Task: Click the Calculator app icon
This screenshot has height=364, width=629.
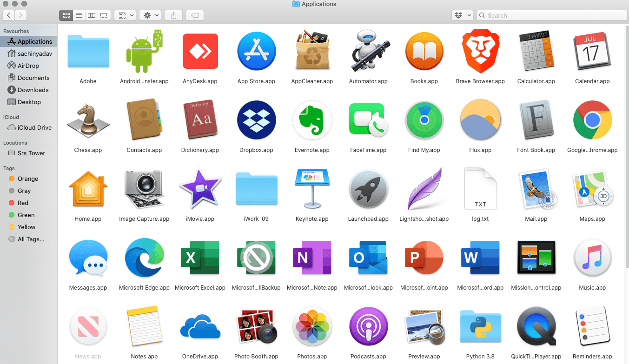Action: point(536,51)
